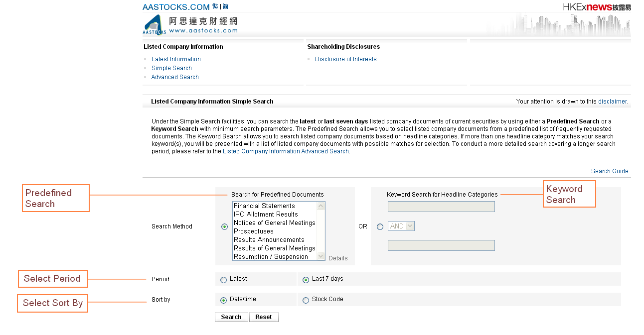This screenshot has width=644, height=335.
Task: Open the Latest Information page
Action: click(176, 59)
